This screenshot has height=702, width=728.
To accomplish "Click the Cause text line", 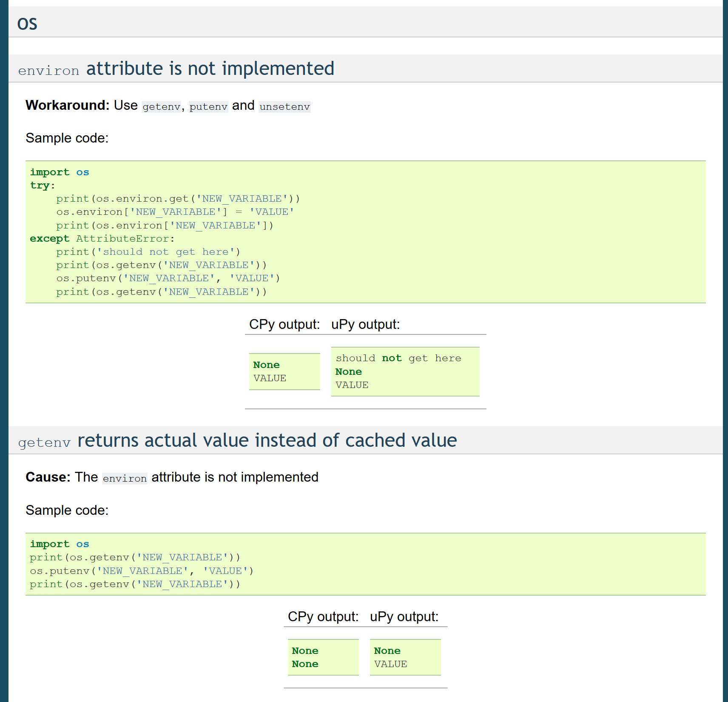I will click(x=48, y=477).
